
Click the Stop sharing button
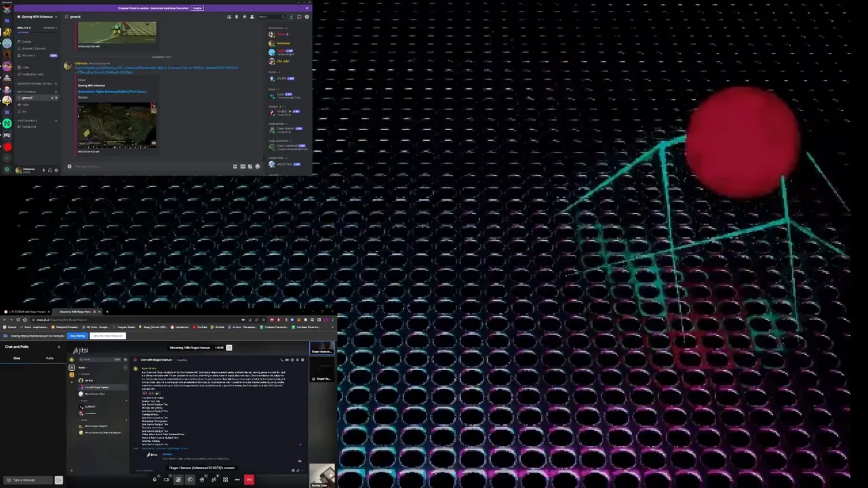(77, 335)
